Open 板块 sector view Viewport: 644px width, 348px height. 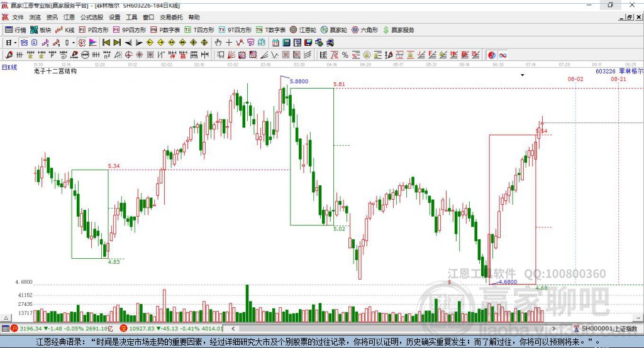[41, 30]
